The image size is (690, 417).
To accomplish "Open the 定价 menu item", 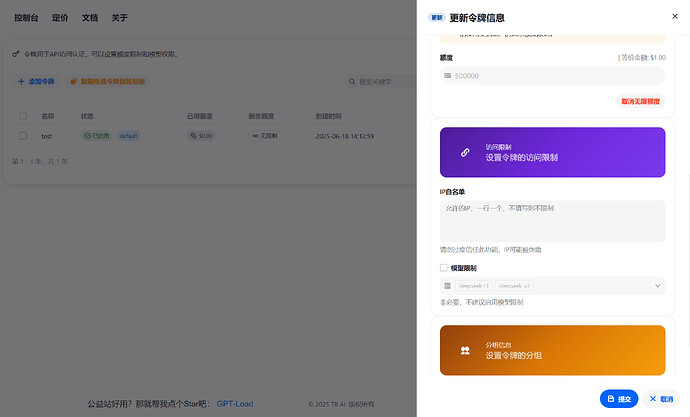I will 60,18.
